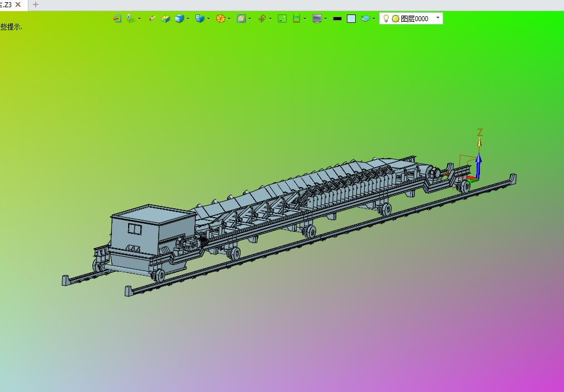Click the red crosshair target icon

point(262,18)
